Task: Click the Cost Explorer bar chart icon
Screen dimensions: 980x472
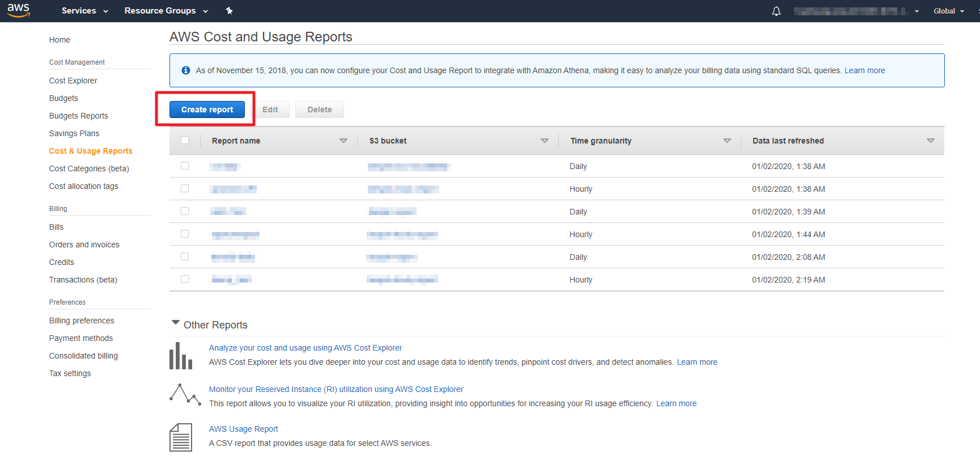Action: coord(181,356)
